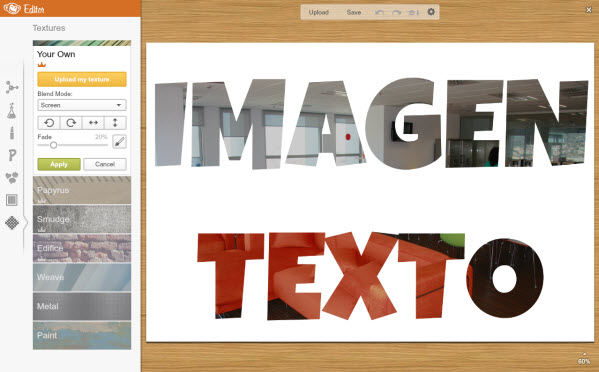Image resolution: width=599 pixels, height=372 pixels.
Task: Click the Fade slider handle
Action: (53, 145)
